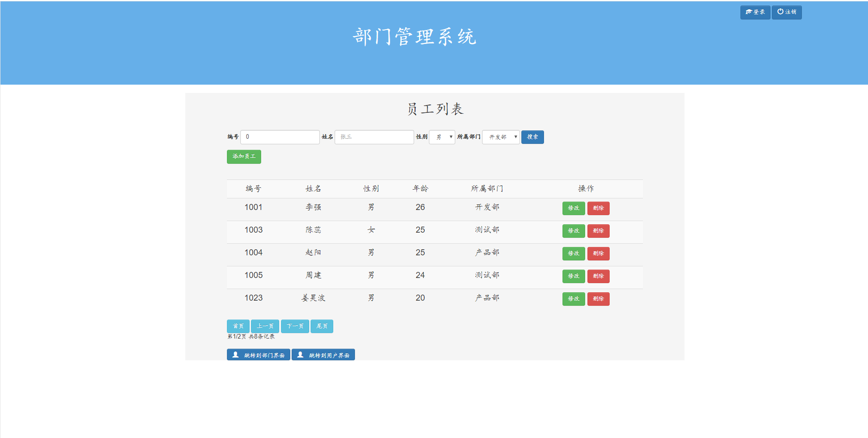Go to 首页 first page
Screen dimensions: 868x438
[x=238, y=326]
